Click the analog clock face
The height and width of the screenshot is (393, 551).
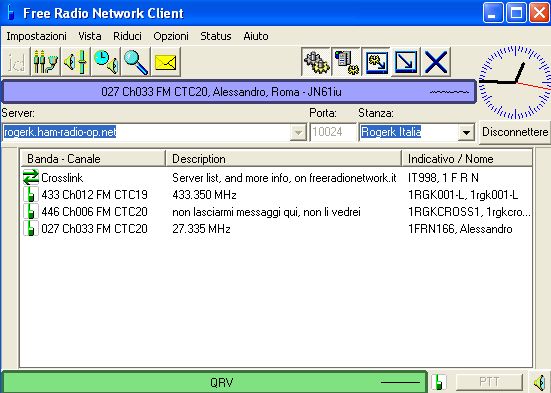coord(515,82)
